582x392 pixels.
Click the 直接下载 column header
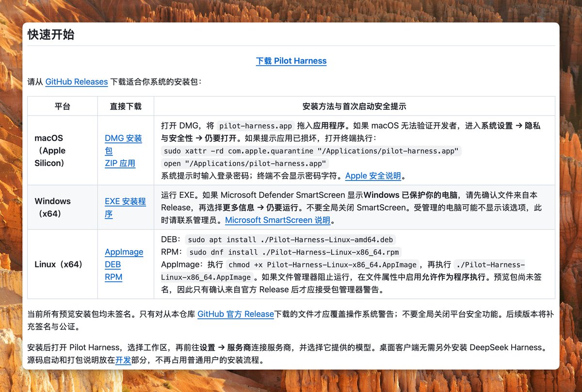126,106
